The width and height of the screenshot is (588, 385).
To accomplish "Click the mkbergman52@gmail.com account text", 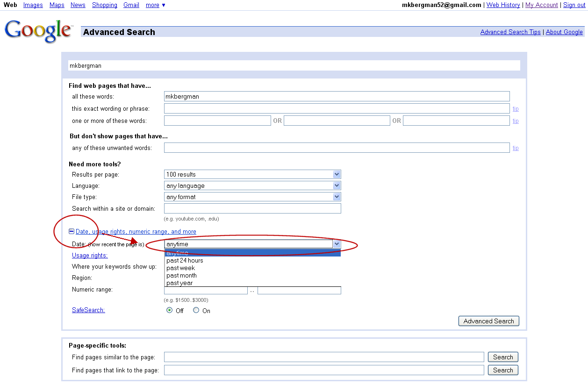I will pyautogui.click(x=442, y=5).
